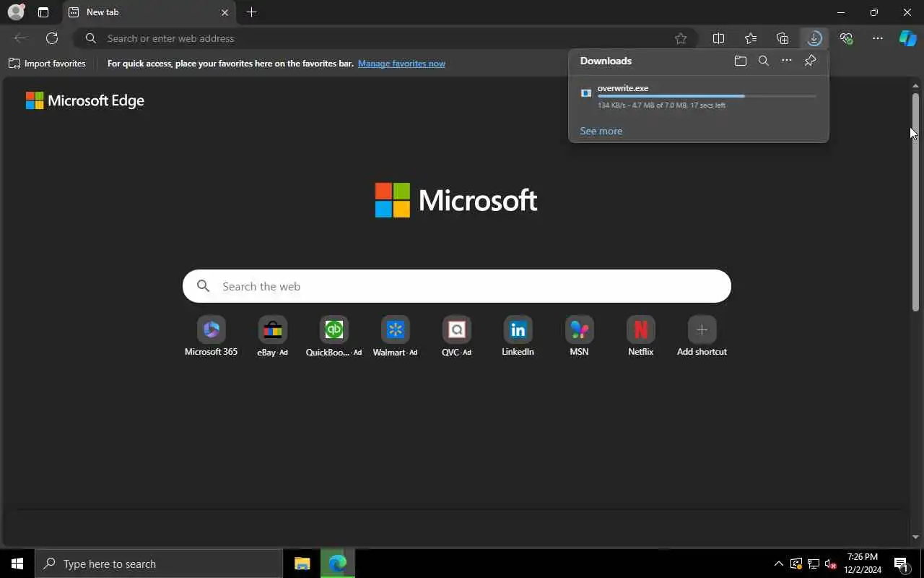Click the overwrite.exe download progress bar
The image size is (924, 578).
point(707,96)
